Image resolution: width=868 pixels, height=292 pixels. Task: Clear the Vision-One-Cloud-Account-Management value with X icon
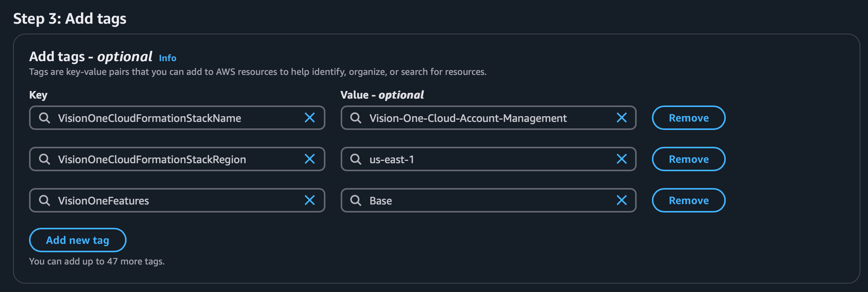622,118
